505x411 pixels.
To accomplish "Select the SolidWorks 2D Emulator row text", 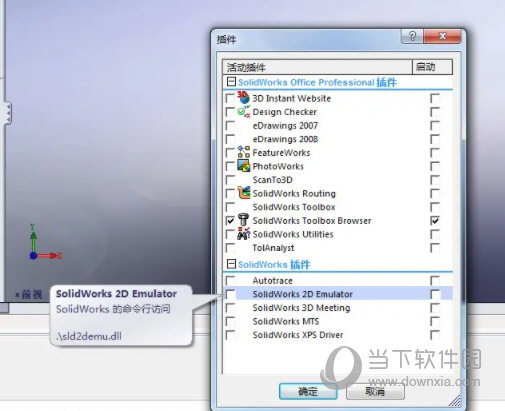I will (x=303, y=294).
